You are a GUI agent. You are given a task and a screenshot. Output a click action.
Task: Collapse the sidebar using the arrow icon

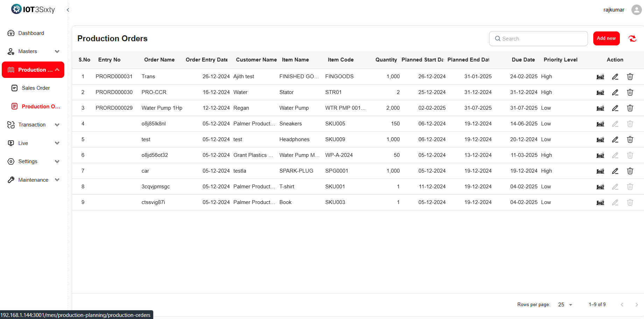68,10
